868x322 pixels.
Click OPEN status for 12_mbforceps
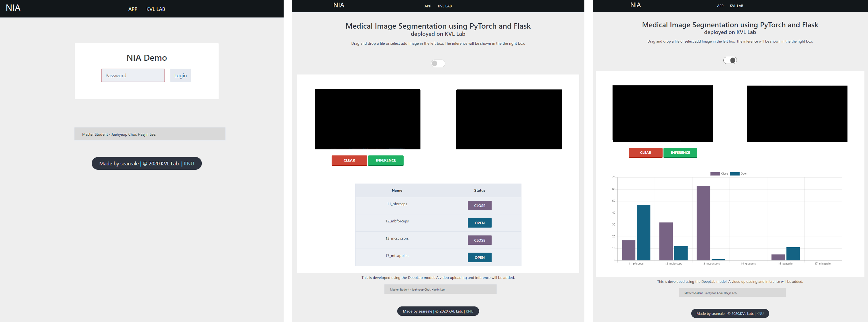[480, 223]
